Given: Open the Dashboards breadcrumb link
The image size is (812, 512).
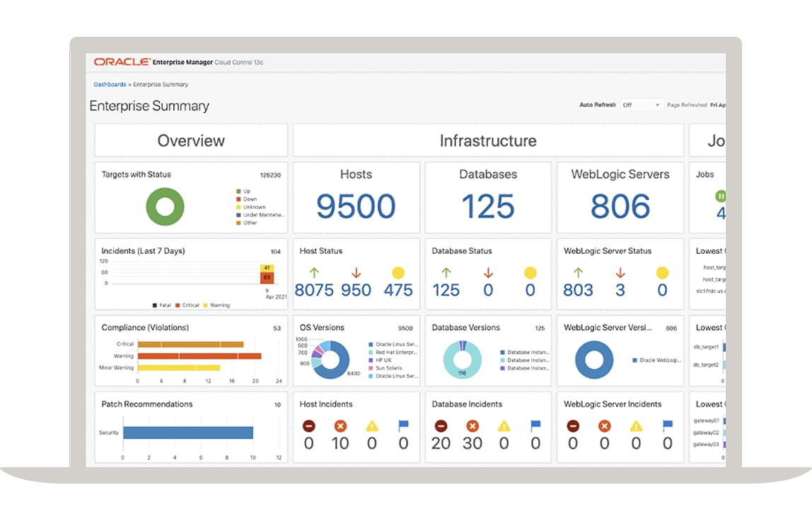Looking at the screenshot, I should [110, 84].
